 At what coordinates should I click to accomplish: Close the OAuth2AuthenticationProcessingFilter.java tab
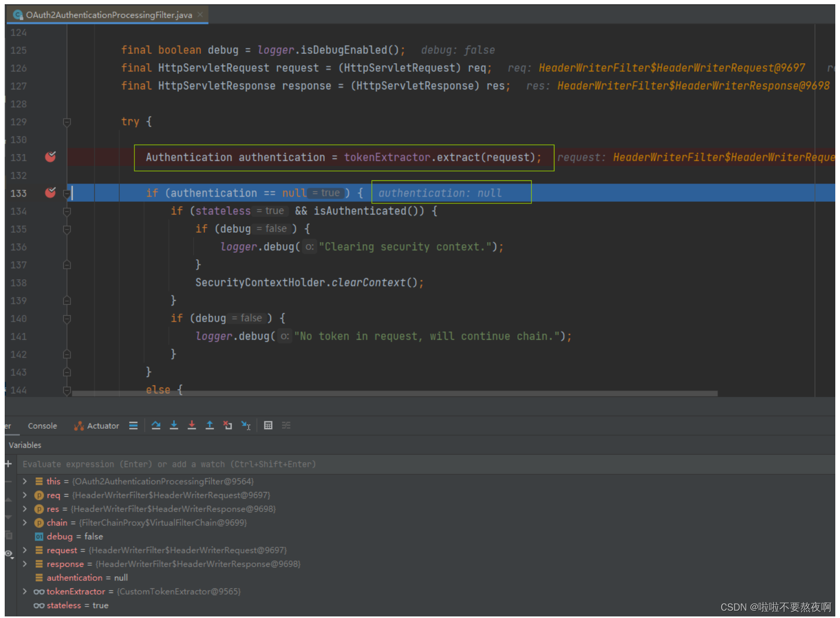click(200, 15)
